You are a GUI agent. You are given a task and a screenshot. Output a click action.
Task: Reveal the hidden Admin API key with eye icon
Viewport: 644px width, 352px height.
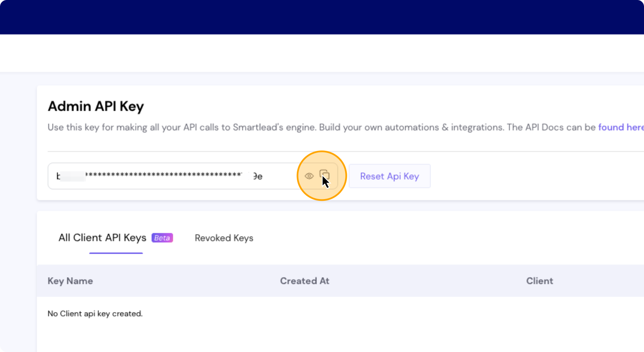(309, 176)
